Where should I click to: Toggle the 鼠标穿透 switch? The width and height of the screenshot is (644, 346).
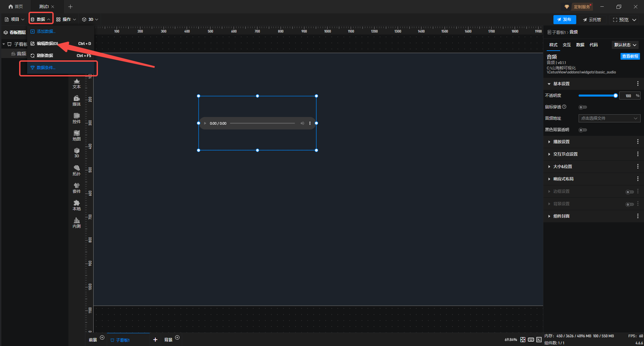pos(583,107)
